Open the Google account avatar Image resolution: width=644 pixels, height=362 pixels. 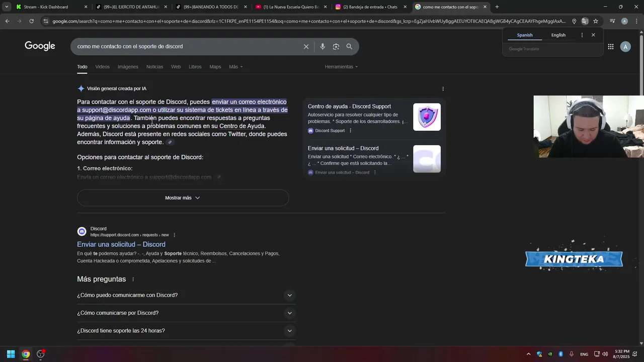(x=625, y=47)
